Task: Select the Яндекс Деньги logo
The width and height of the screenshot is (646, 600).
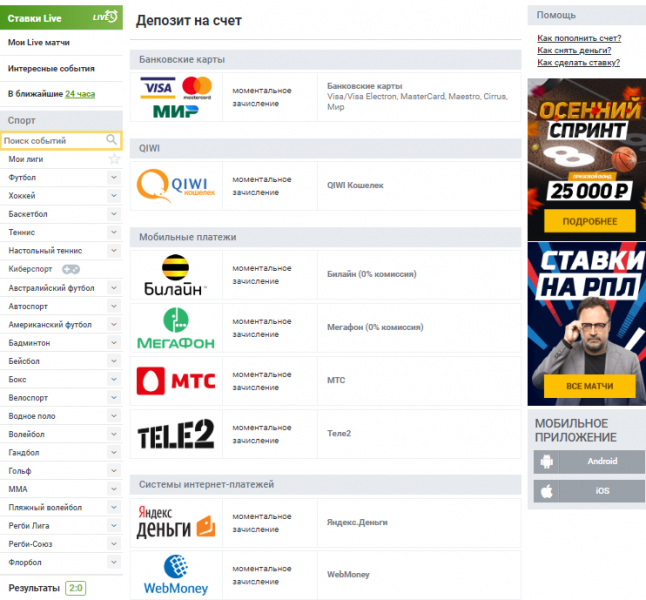Action: pos(176,523)
